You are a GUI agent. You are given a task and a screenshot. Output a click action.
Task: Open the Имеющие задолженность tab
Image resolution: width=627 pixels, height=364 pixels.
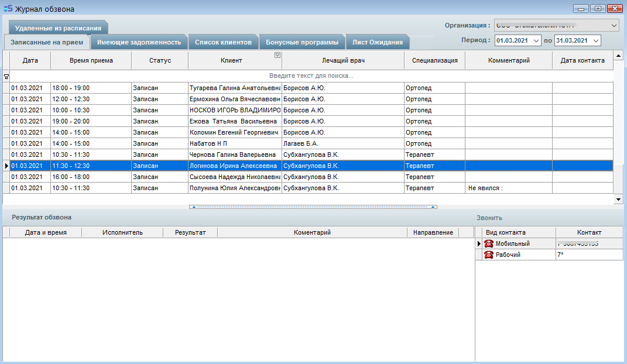(x=139, y=42)
